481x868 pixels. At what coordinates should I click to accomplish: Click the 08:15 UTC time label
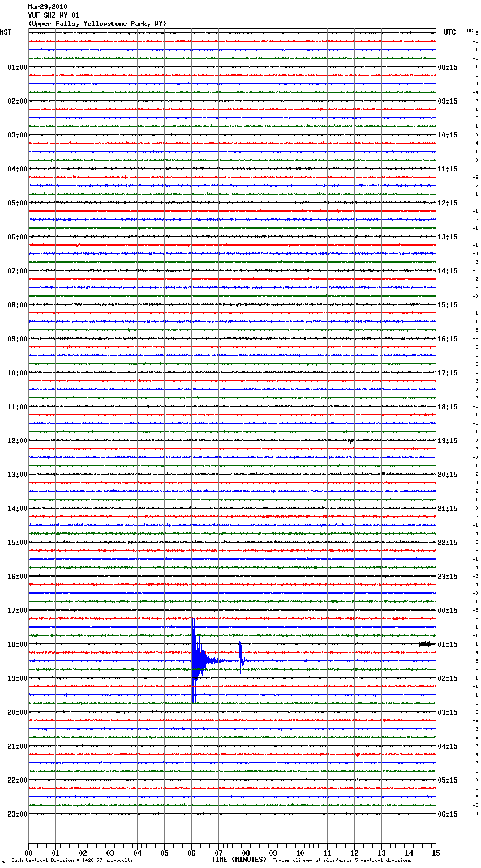pos(448,67)
